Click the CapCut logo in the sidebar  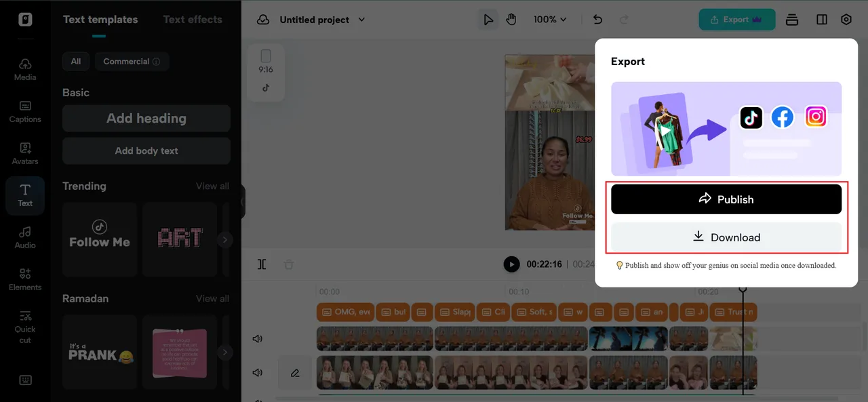25,20
